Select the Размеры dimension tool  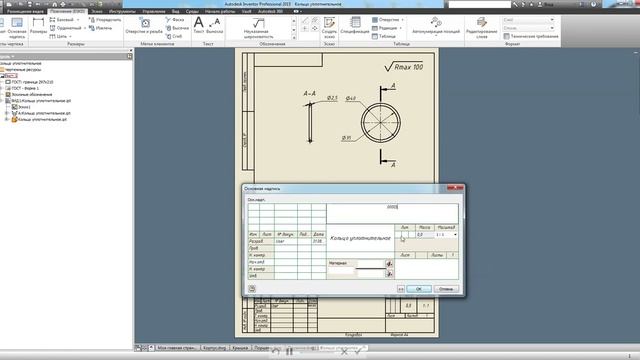point(38,27)
